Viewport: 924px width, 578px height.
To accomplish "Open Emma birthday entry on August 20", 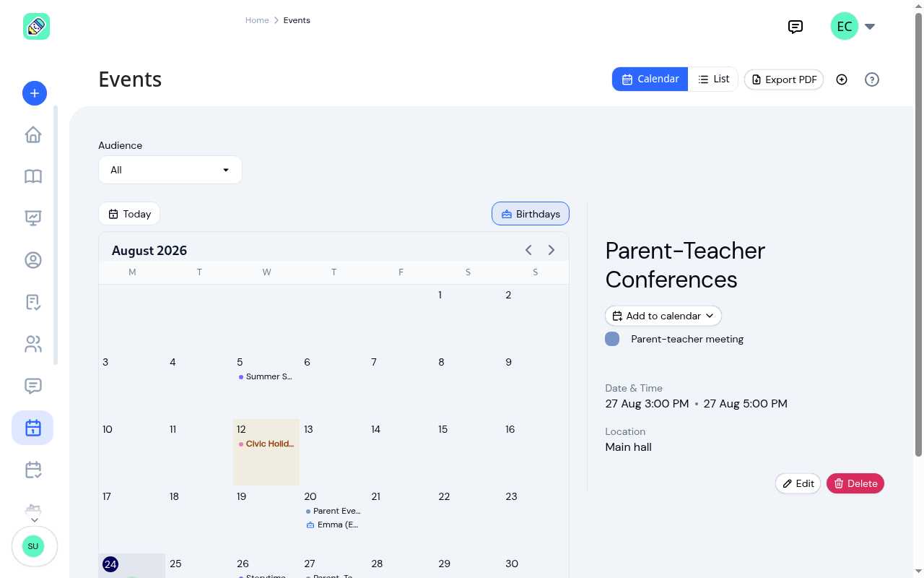I will (333, 525).
